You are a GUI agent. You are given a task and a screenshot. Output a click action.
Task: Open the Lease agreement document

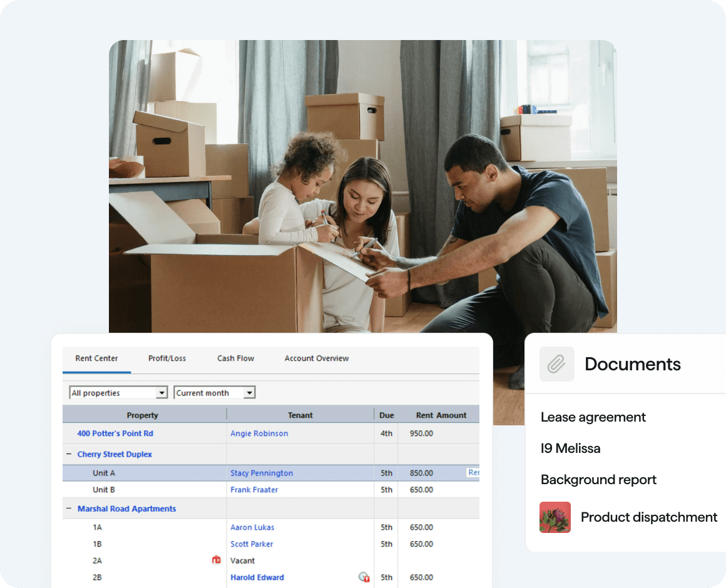593,417
